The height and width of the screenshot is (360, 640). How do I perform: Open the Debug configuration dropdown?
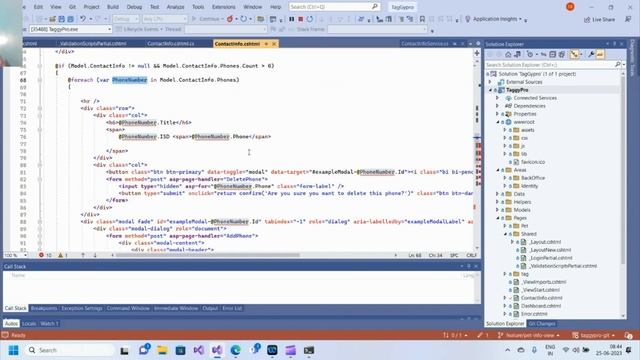click(125, 19)
